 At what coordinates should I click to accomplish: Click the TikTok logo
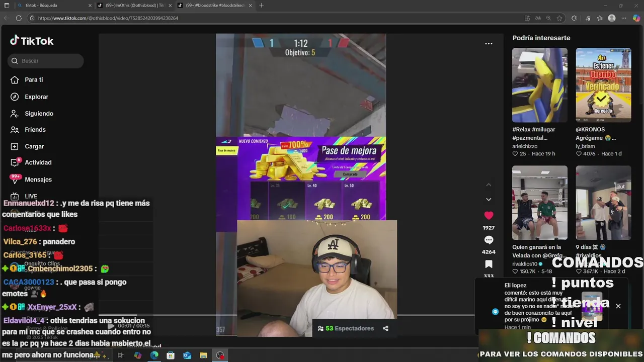(x=32, y=41)
